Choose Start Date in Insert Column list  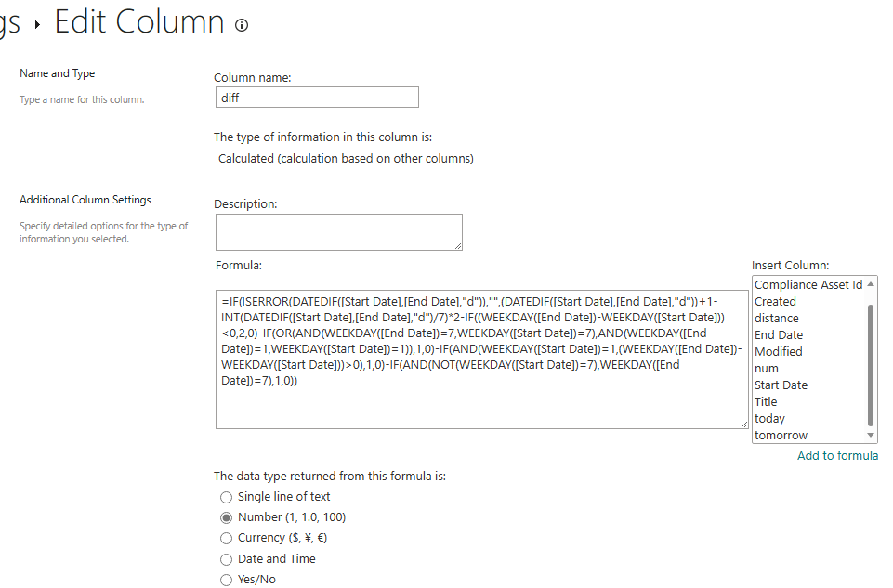[808, 385]
